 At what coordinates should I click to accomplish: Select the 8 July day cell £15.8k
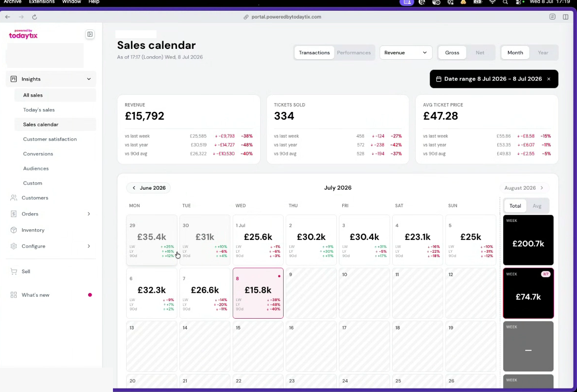pos(258,293)
